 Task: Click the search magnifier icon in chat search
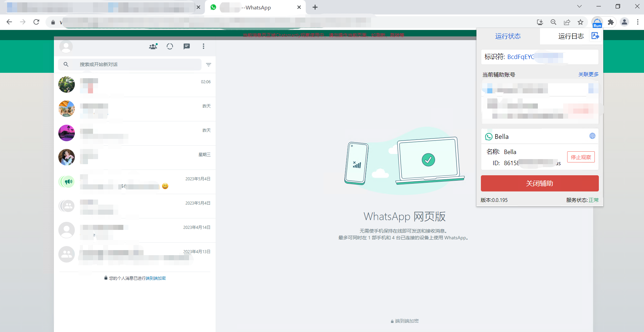click(x=66, y=64)
